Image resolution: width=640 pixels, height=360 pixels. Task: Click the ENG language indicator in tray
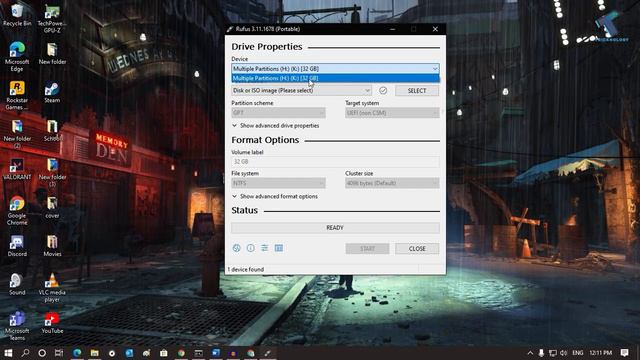click(x=578, y=353)
